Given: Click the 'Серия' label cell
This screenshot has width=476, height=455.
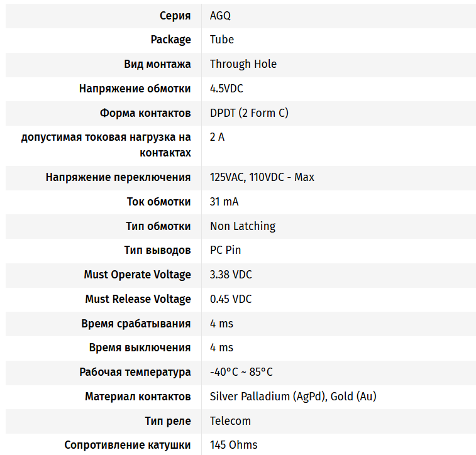Looking at the screenshot, I should pyautogui.click(x=175, y=15).
